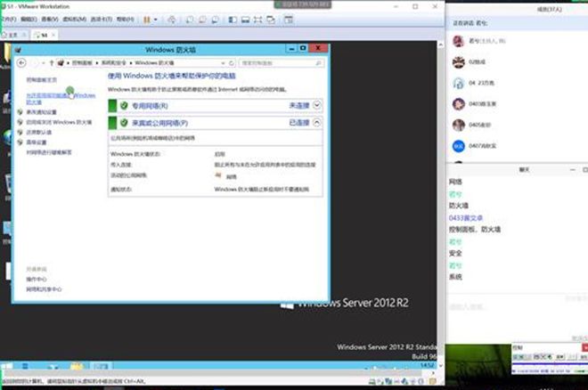The width and height of the screenshot is (588, 390).
Task: Collapse the Guest or public networks chevron
Action: tap(317, 123)
